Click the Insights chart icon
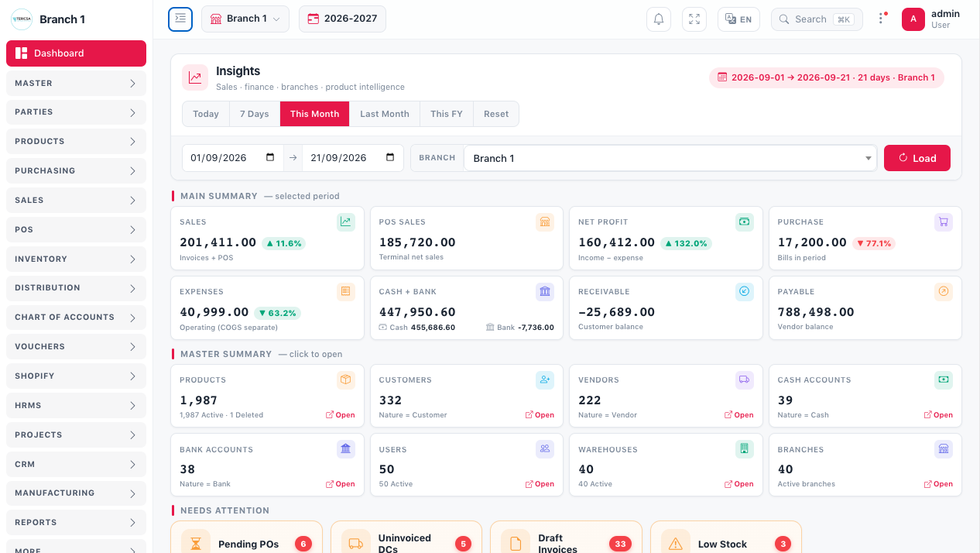This screenshot has height=553, width=980. tap(195, 77)
